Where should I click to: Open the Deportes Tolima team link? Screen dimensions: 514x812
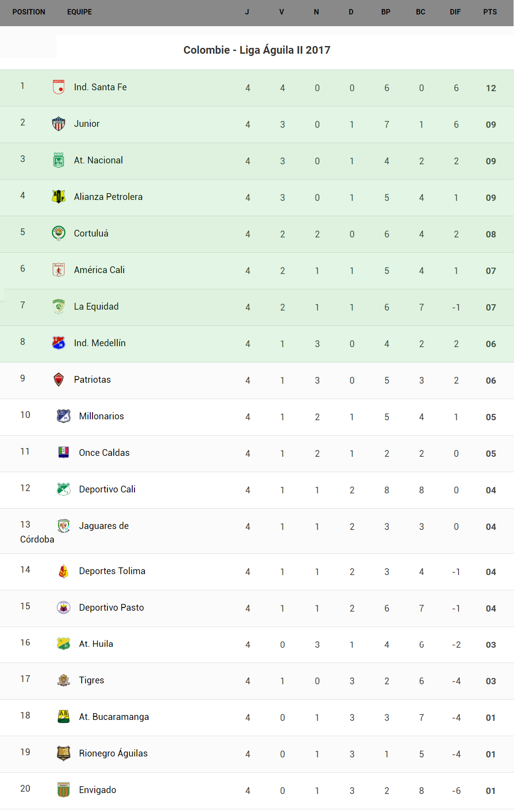(x=112, y=571)
